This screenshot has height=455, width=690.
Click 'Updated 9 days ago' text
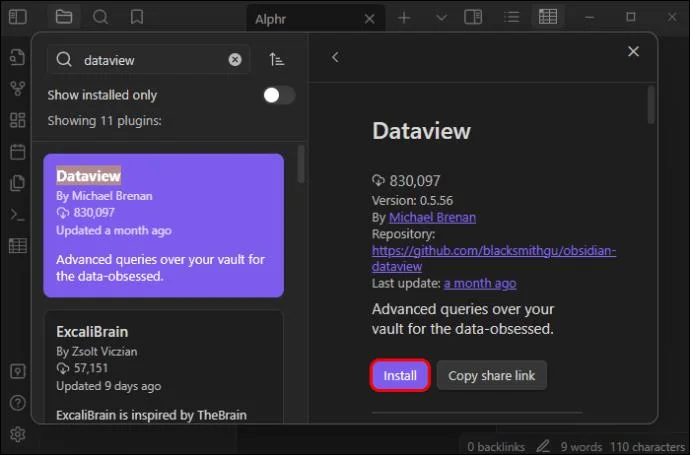tap(109, 386)
